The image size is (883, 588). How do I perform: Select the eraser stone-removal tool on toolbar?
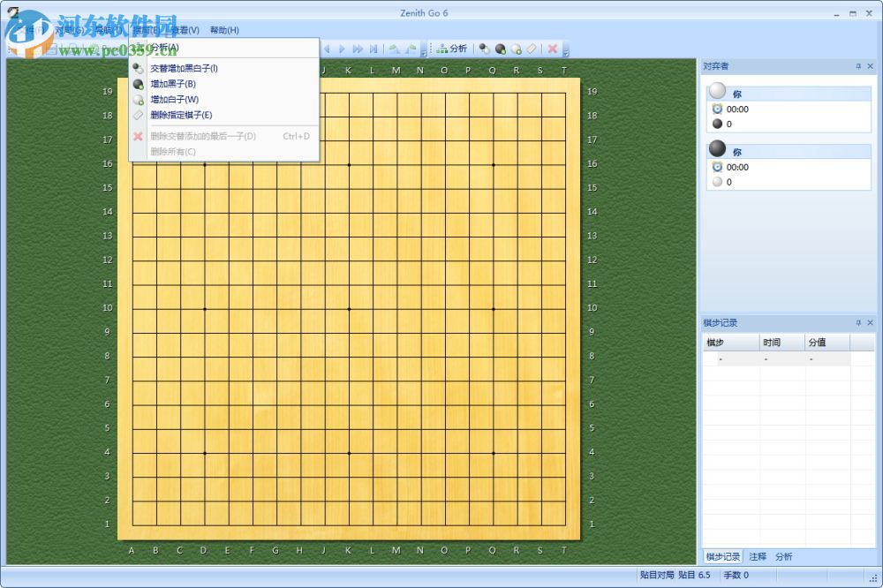(x=531, y=49)
